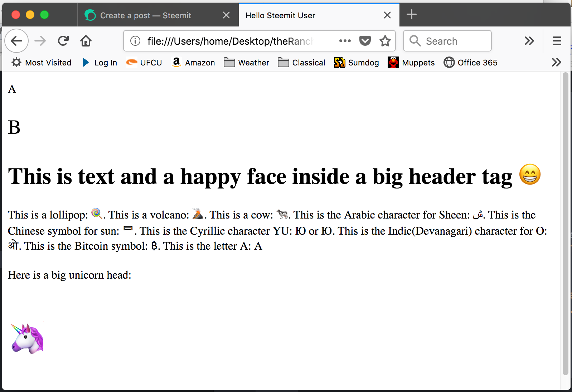
Task: Save the page to Pocket
Action: pyautogui.click(x=365, y=41)
